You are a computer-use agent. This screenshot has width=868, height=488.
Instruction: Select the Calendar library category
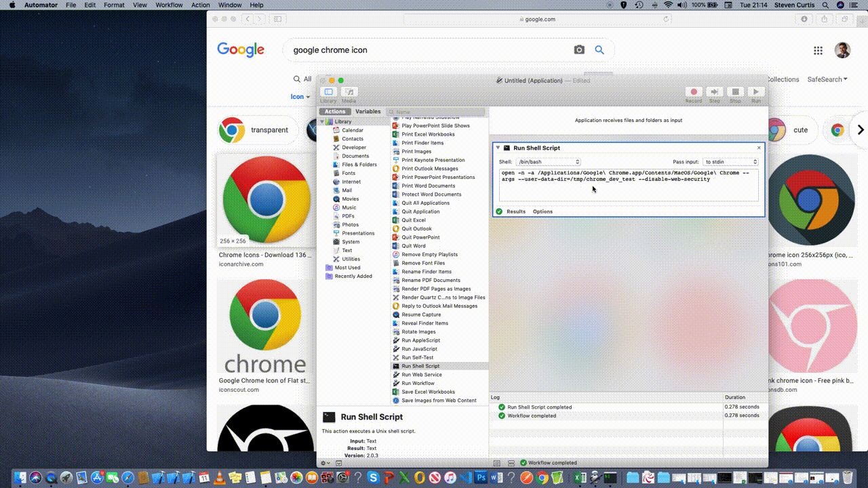[x=352, y=130]
